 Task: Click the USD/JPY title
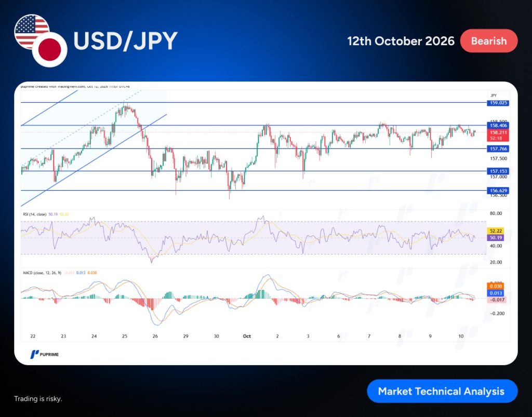coord(125,41)
